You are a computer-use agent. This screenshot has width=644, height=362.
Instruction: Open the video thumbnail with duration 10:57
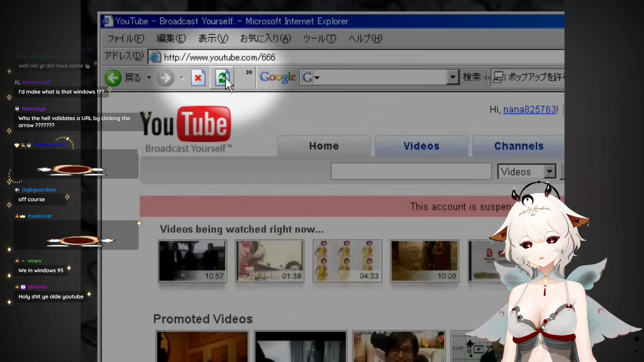(x=192, y=261)
